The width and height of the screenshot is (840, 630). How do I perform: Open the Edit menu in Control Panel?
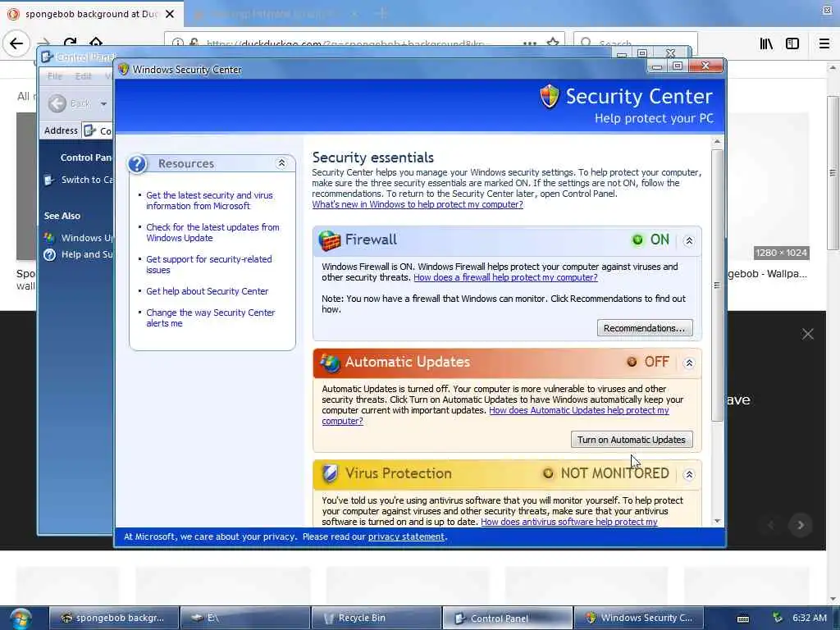[x=83, y=76]
